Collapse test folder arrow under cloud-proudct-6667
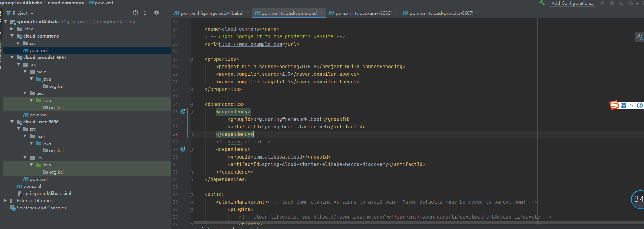 25,93
